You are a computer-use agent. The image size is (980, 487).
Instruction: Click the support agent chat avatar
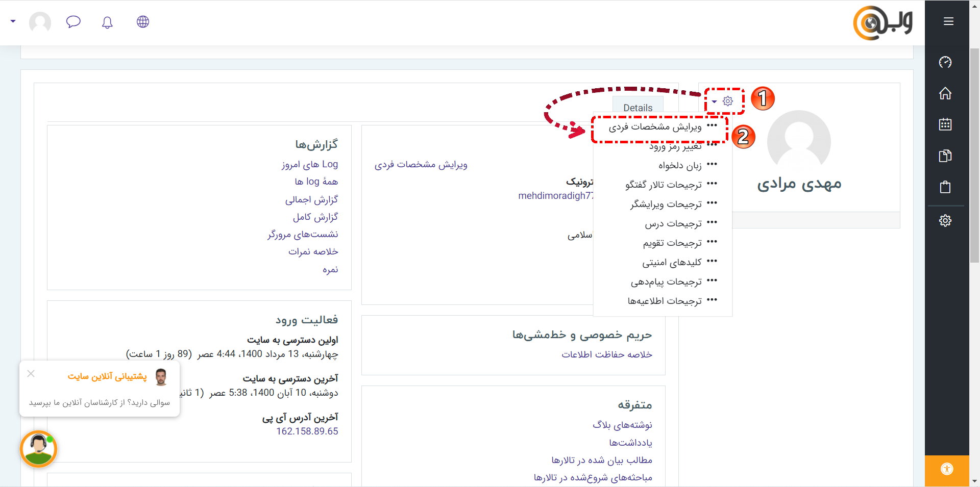(x=38, y=449)
